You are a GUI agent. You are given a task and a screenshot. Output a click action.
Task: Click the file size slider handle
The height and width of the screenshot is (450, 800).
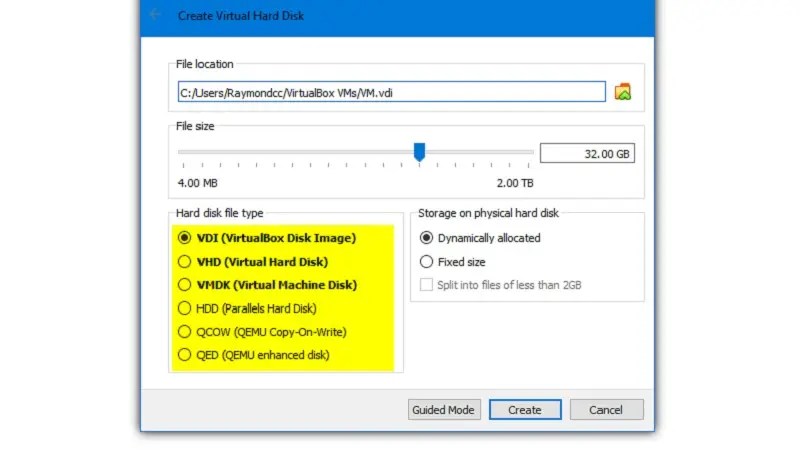[x=419, y=152]
